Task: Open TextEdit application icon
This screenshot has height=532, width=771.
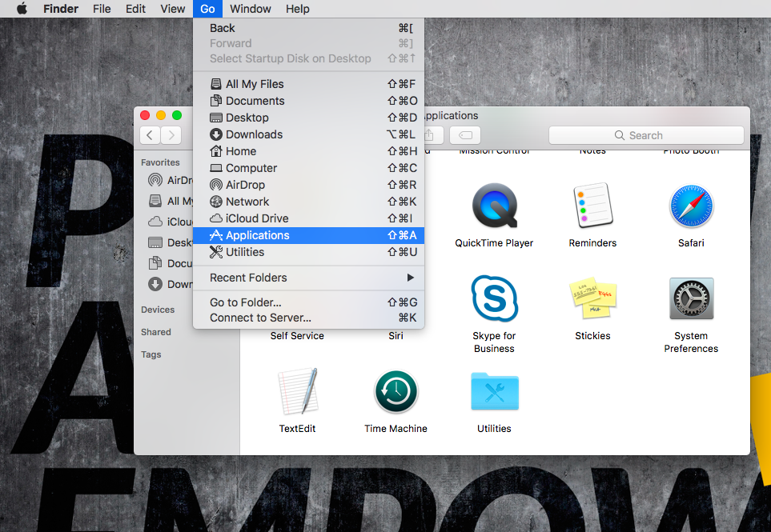Action: point(297,392)
